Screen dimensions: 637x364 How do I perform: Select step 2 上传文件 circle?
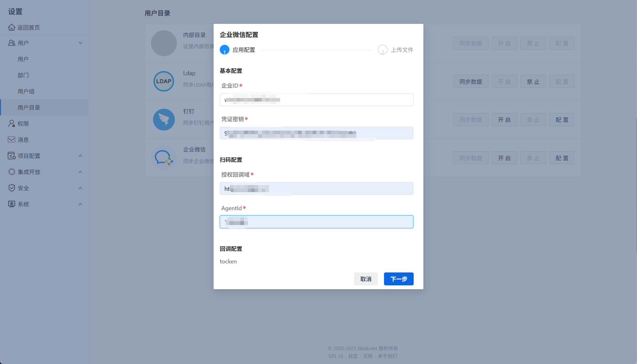(x=383, y=50)
